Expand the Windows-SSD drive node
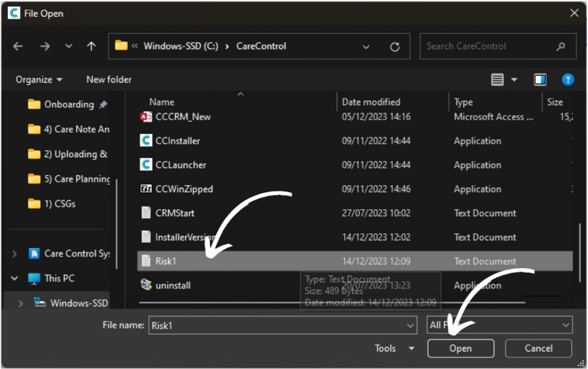This screenshot has width=588, height=369. [x=21, y=304]
